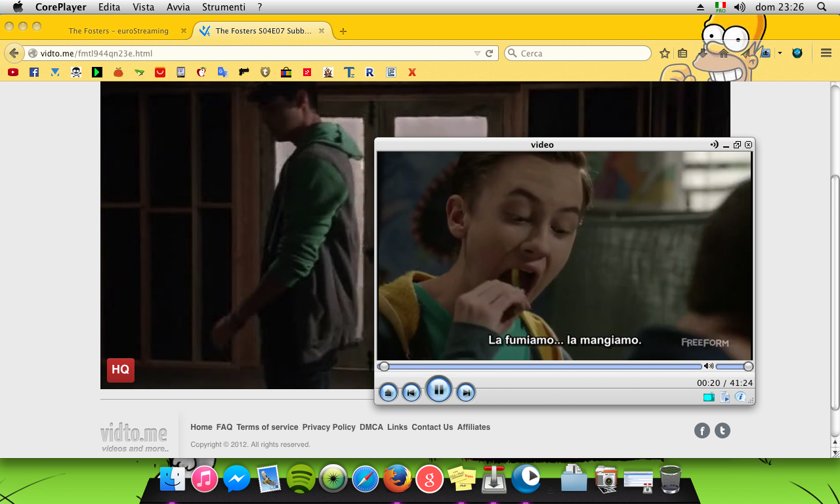Viewport: 840px width, 504px height.
Task: Open Spotlight search magnifier
Action: point(822,7)
